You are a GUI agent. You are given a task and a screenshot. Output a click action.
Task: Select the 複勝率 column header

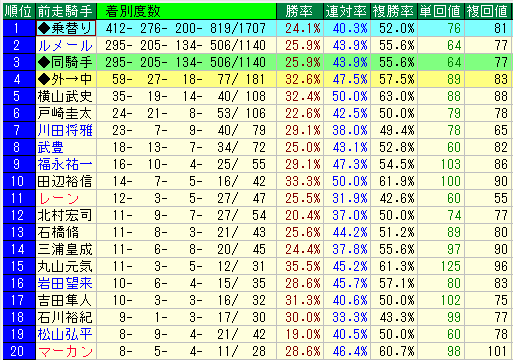tap(394, 11)
